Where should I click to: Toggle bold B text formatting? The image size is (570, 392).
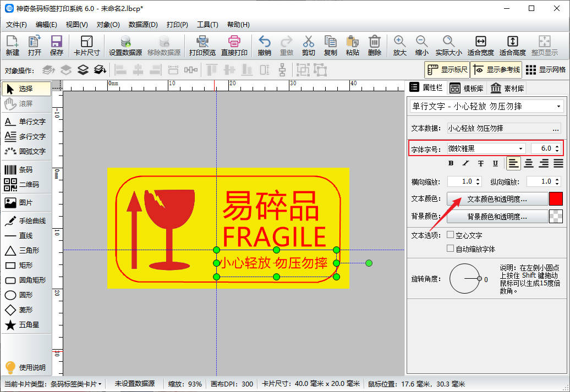coord(451,163)
